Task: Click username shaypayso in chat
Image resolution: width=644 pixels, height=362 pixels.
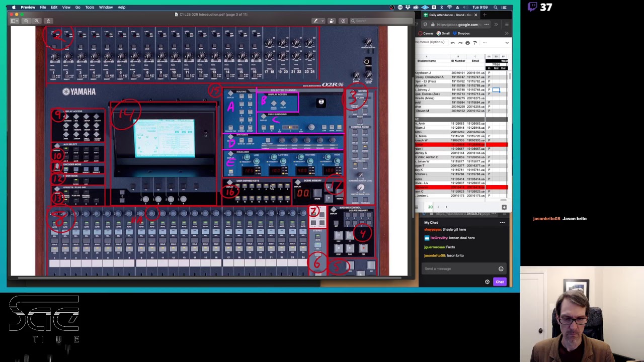Action: (433, 230)
